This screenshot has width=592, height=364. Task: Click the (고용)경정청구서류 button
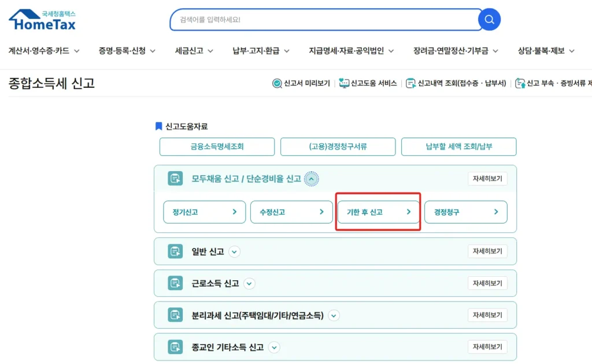338,147
